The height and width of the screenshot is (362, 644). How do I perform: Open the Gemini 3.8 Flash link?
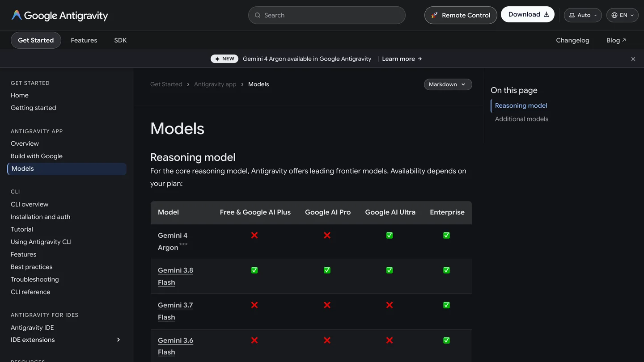click(175, 276)
